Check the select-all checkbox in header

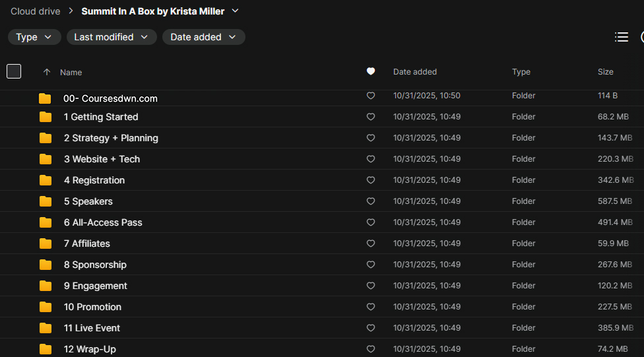pyautogui.click(x=14, y=71)
